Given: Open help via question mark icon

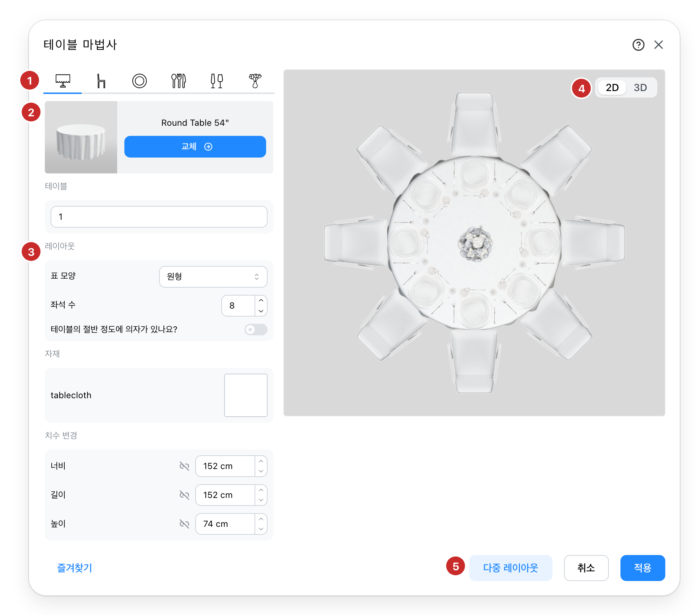Looking at the screenshot, I should 639,45.
